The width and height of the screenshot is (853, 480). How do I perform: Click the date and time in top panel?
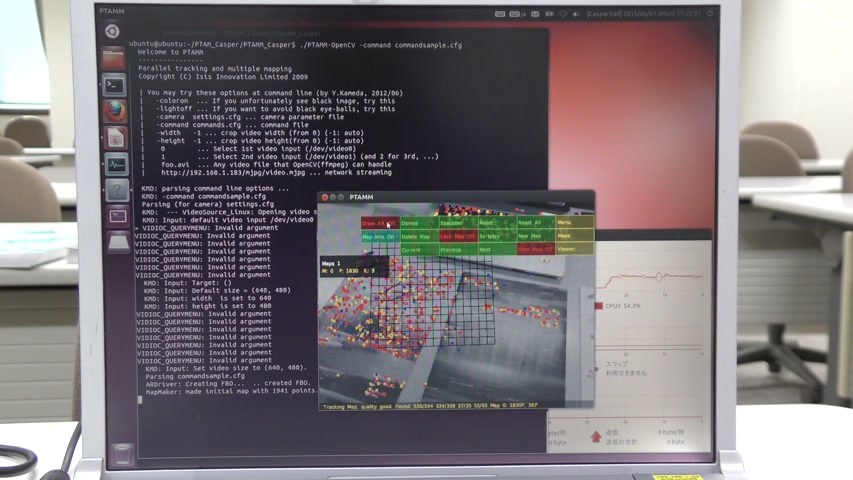click(660, 14)
